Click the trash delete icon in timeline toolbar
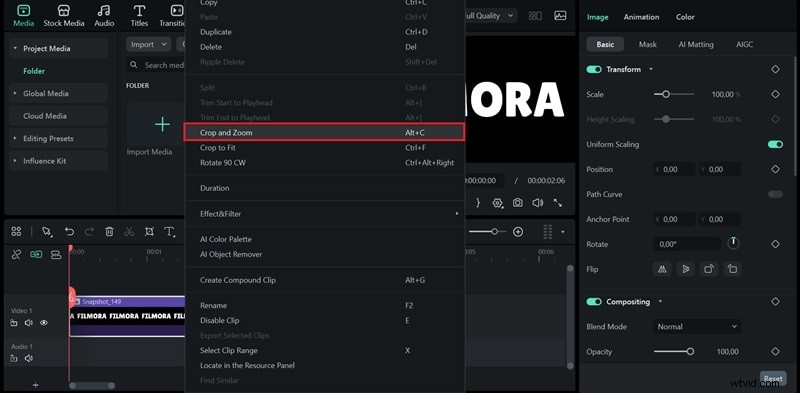Viewport: 800px width, 393px height. click(x=109, y=232)
